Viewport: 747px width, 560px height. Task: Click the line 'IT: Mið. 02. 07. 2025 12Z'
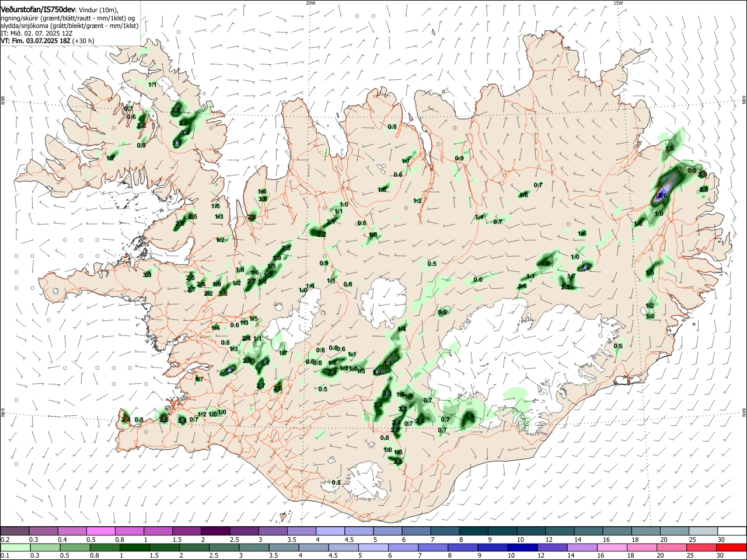(x=37, y=34)
